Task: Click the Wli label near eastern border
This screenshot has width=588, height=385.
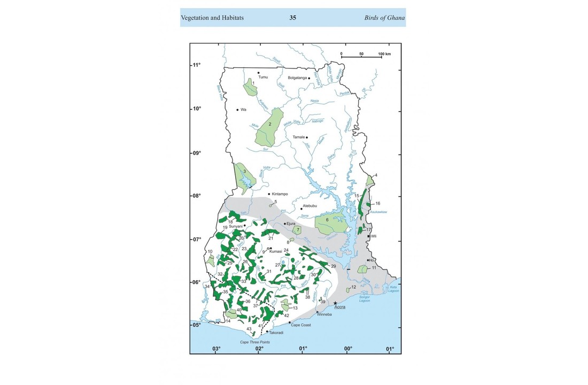Action: click(374, 236)
